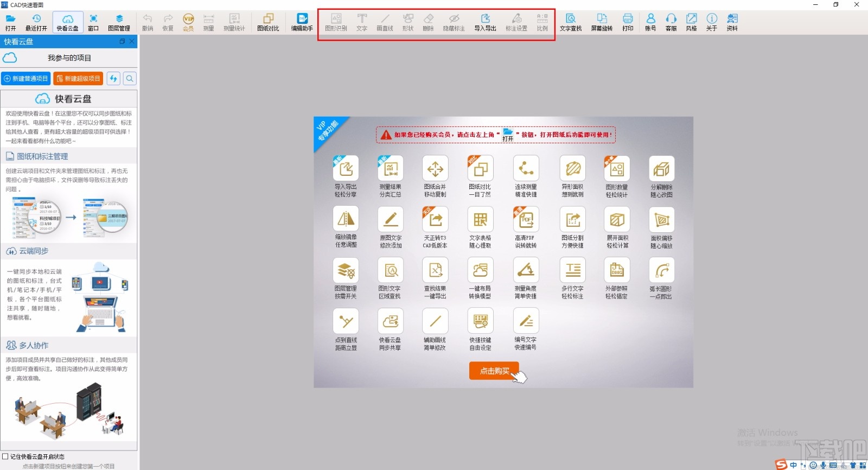This screenshot has height=470, width=868.
Task: Click the 打印 print icon
Action: (628, 22)
